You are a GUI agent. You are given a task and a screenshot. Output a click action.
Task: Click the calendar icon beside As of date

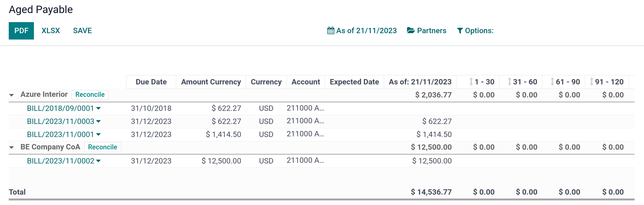point(331,31)
